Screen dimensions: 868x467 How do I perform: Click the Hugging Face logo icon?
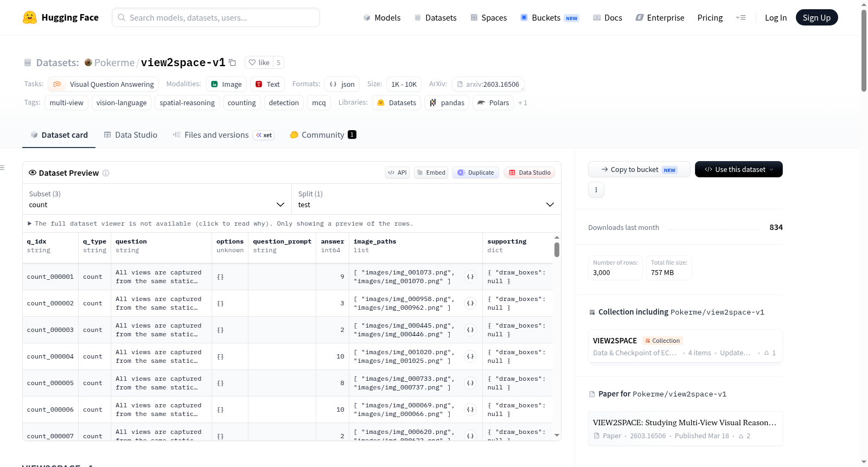[x=30, y=17]
